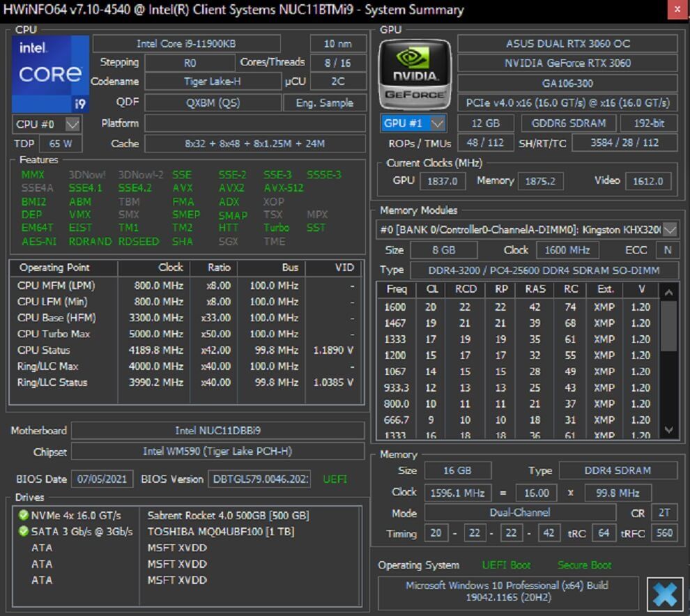Click the Eng. Sample field
The width and height of the screenshot is (690, 616).
pyautogui.click(x=325, y=103)
